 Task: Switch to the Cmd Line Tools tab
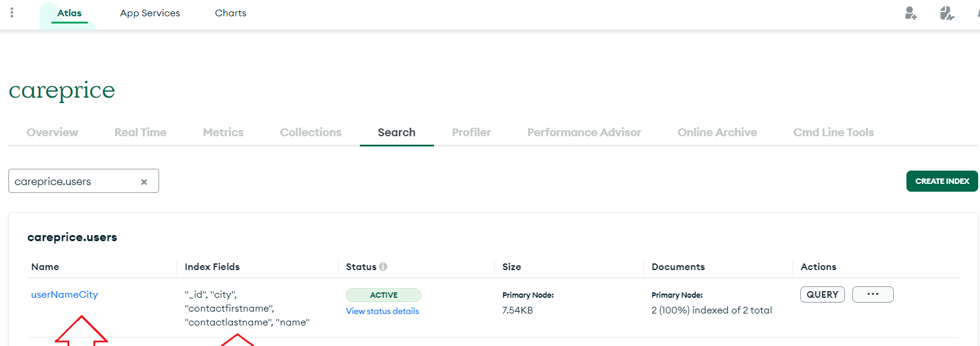(x=834, y=133)
